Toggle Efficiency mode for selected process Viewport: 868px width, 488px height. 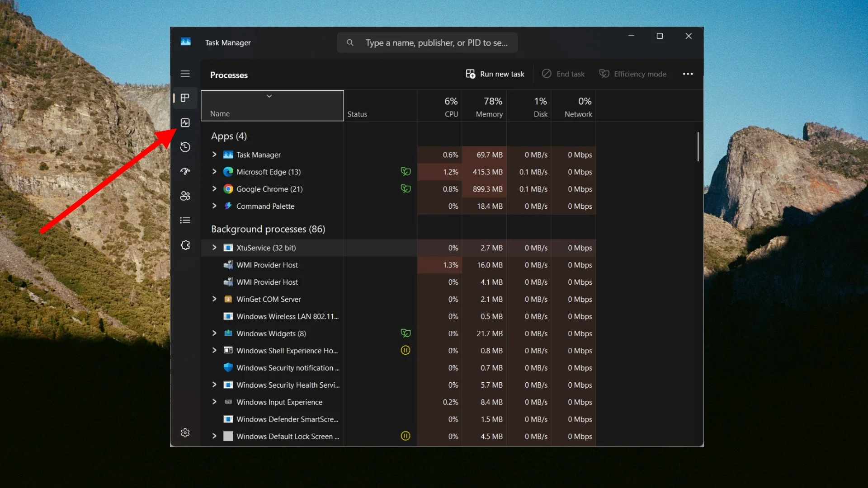632,74
